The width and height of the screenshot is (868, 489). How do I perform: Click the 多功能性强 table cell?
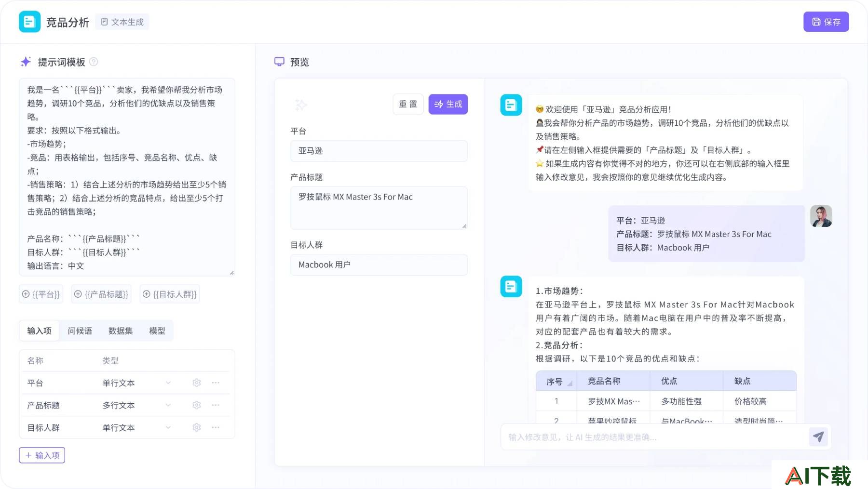coord(686,401)
